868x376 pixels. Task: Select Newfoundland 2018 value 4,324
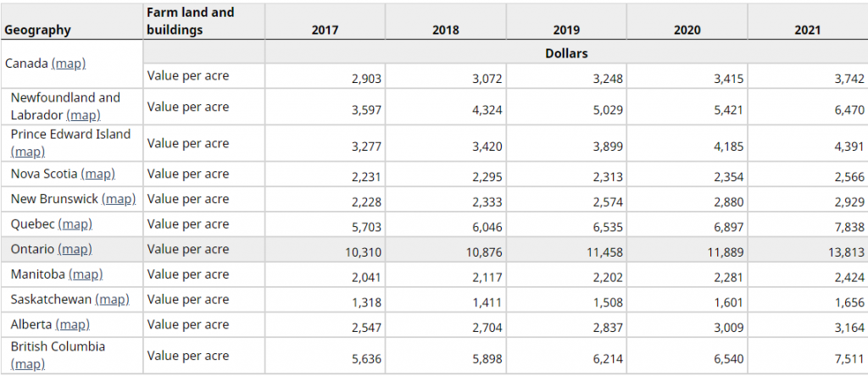click(x=487, y=110)
